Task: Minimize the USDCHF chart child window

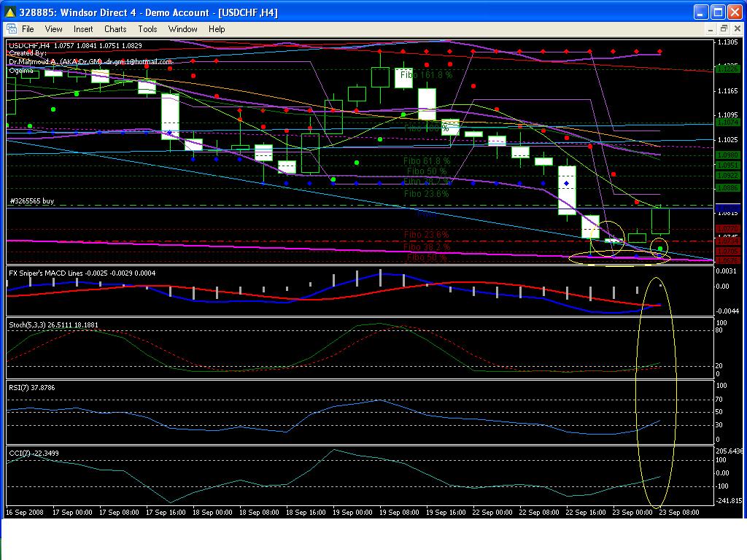Action: tap(710, 29)
